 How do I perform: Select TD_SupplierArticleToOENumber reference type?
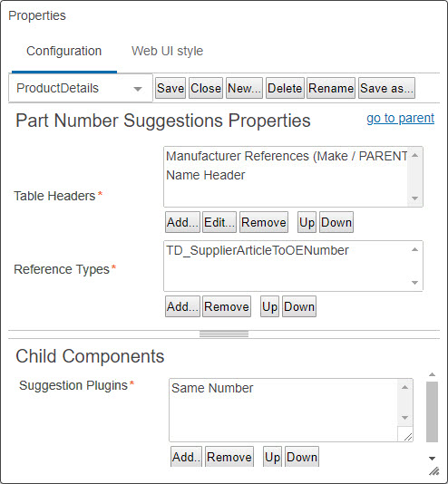(x=258, y=250)
